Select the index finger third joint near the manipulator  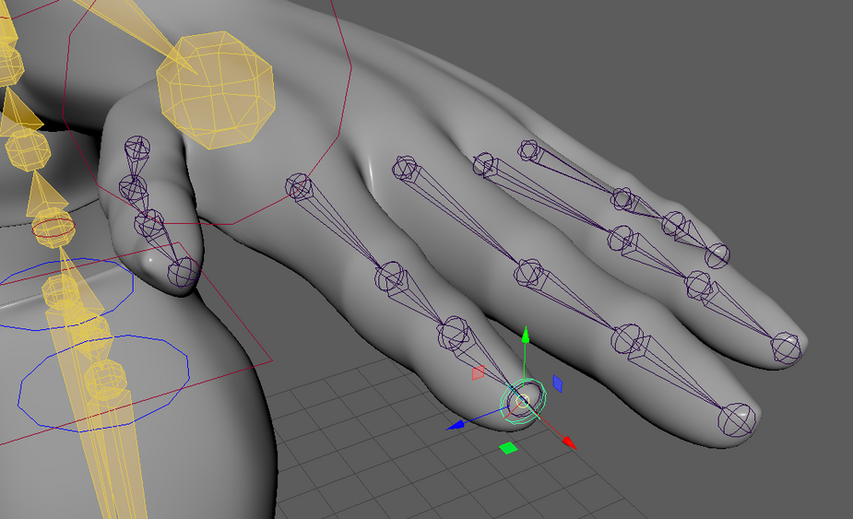(x=453, y=331)
